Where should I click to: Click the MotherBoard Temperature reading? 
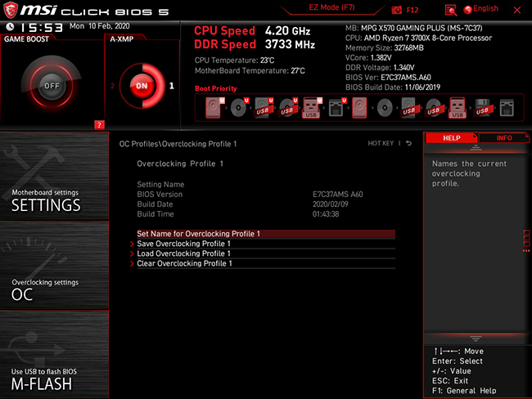click(250, 70)
